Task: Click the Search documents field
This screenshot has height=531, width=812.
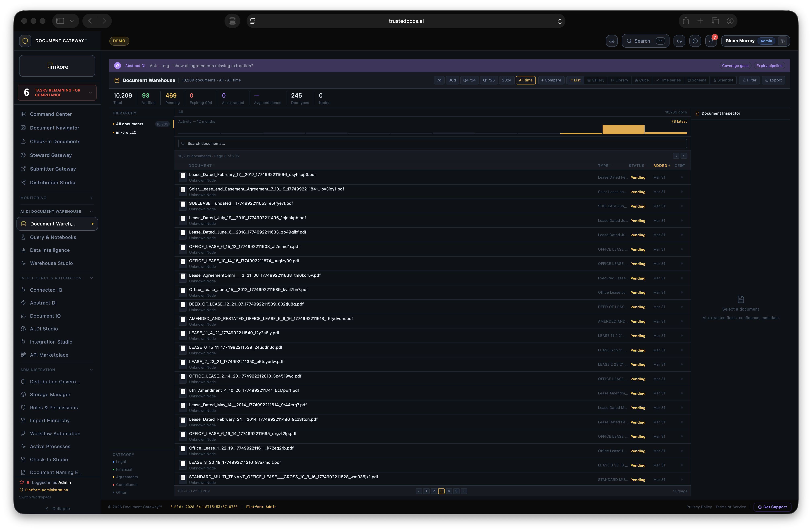Action: (x=432, y=143)
